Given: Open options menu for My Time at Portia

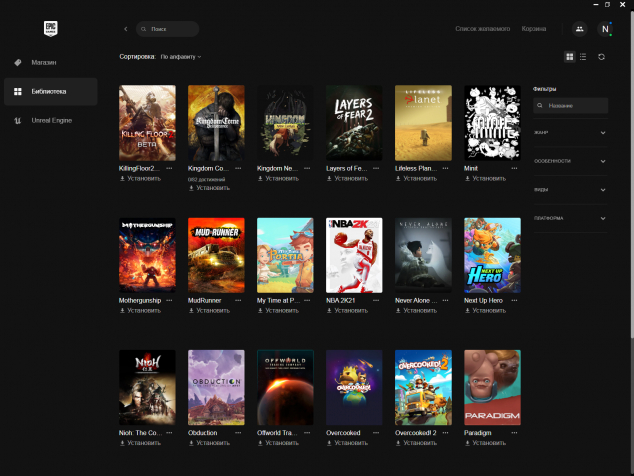Looking at the screenshot, I should click(x=307, y=300).
